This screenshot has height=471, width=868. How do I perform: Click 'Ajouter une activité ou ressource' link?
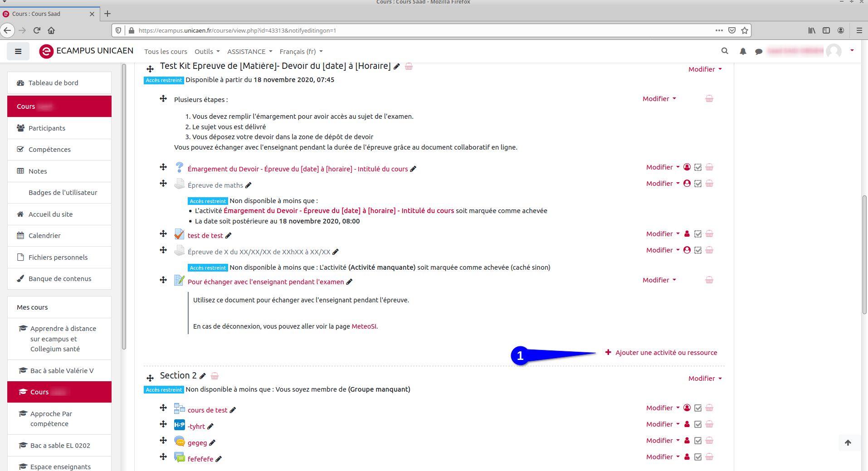(666, 353)
